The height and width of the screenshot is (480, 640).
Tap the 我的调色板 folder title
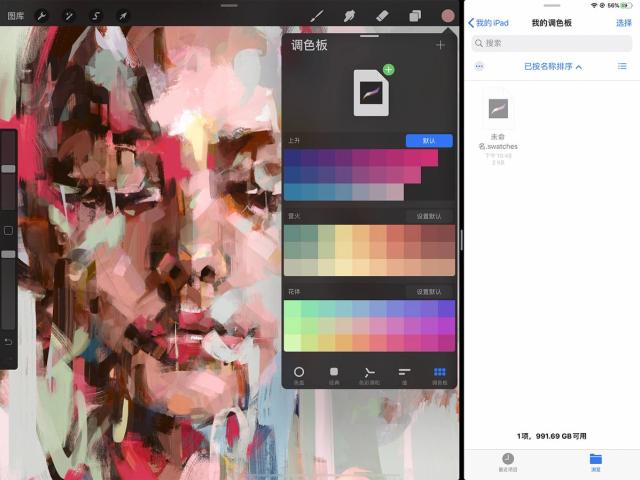(x=551, y=23)
